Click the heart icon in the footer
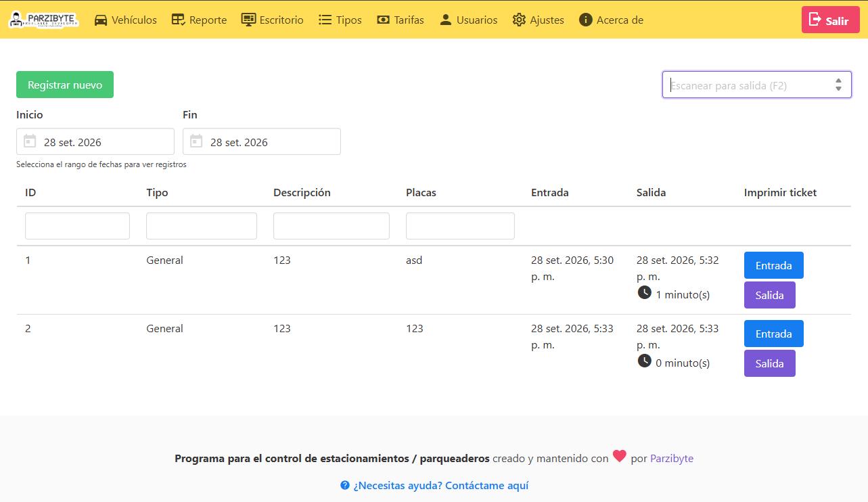 [x=620, y=457]
